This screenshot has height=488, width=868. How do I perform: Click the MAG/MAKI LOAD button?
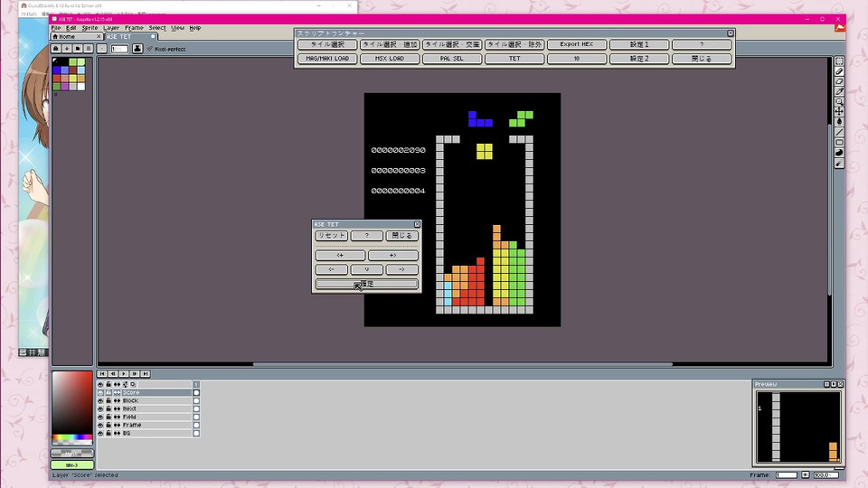(327, 58)
